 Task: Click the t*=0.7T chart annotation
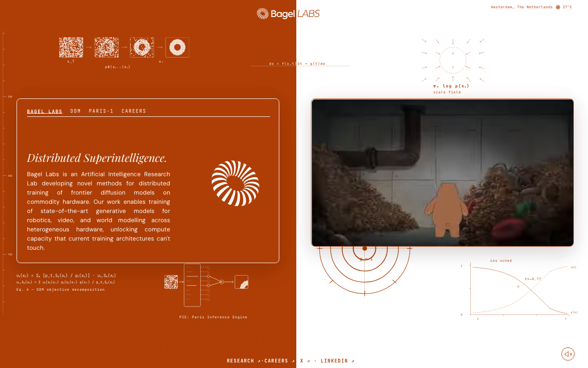[x=533, y=279]
